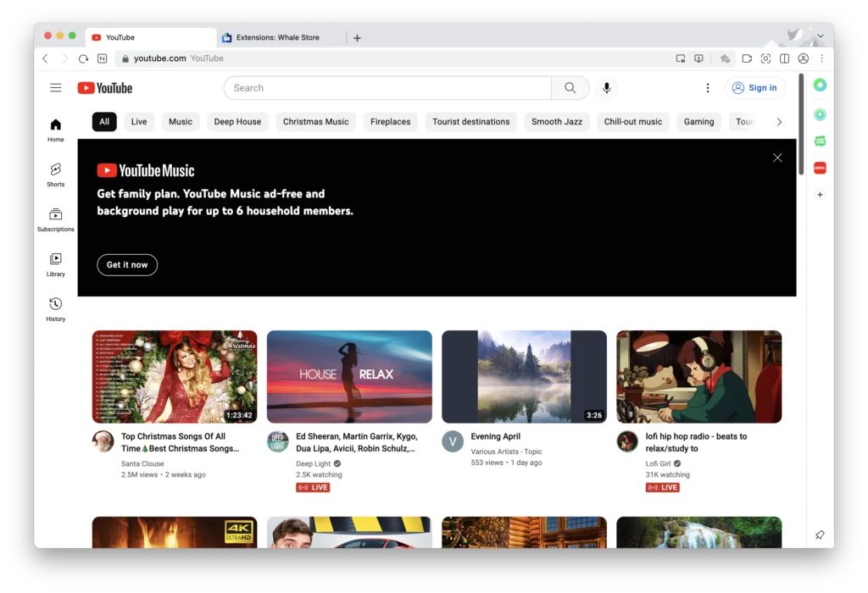Click the screen capture icon in toolbar

[x=765, y=58]
